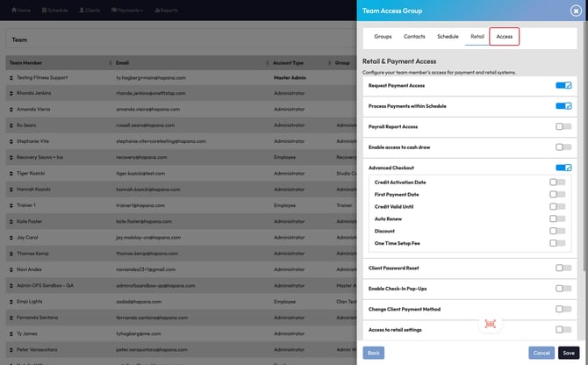Screen dimensions: 588x365
Task: Toggle Advanced Checkout switch off
Action: click(x=563, y=168)
